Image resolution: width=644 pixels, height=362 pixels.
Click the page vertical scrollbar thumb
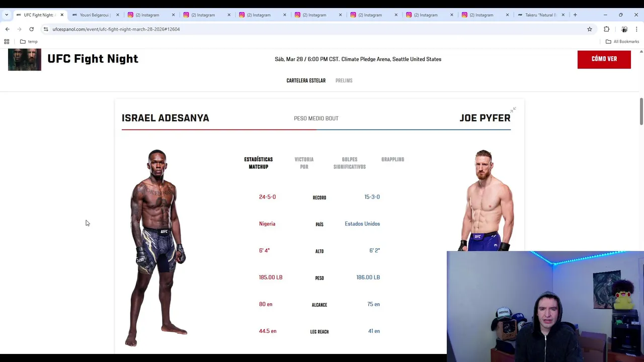point(641,112)
